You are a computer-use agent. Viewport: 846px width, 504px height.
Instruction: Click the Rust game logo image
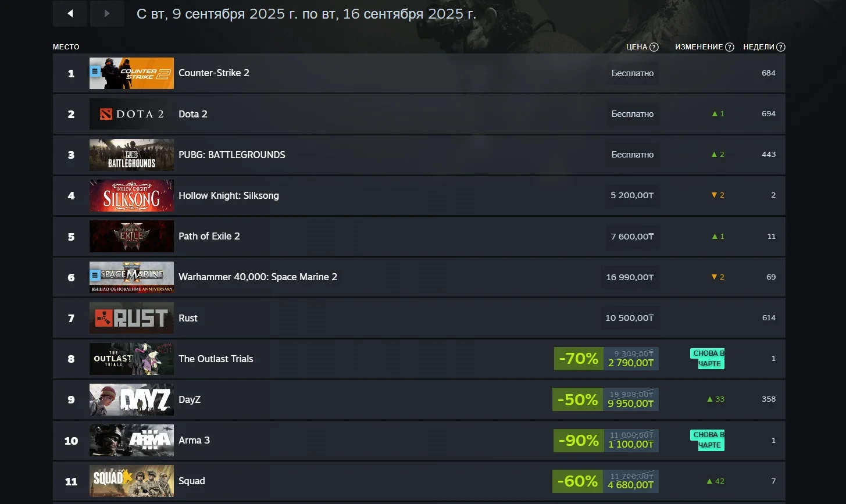point(131,318)
